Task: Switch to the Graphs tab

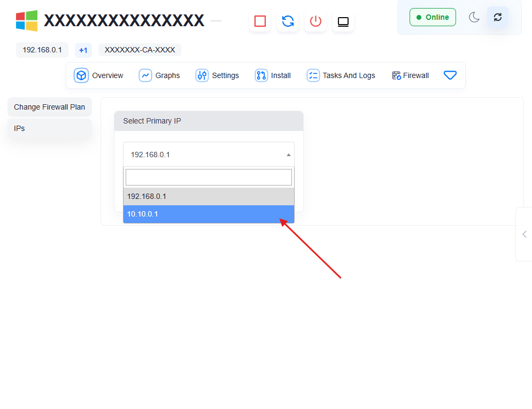Action: 159,75
